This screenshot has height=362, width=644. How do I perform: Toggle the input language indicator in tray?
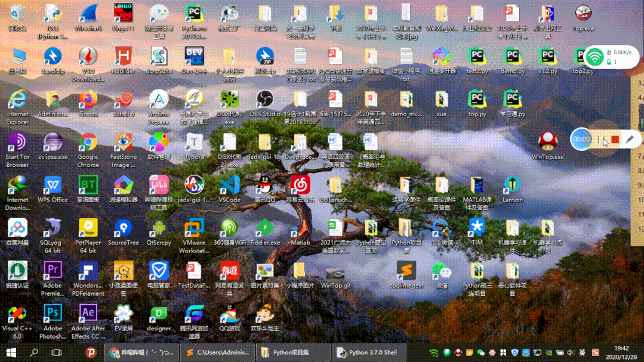(582, 352)
